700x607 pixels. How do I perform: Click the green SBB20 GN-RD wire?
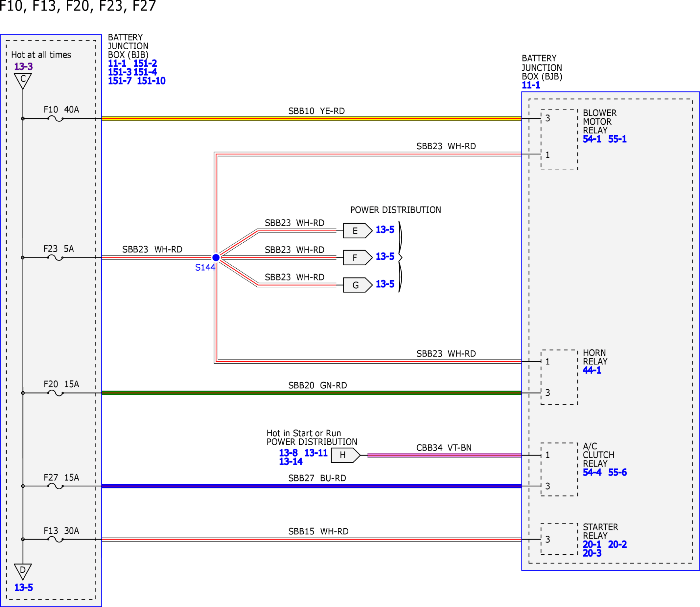coord(312,393)
